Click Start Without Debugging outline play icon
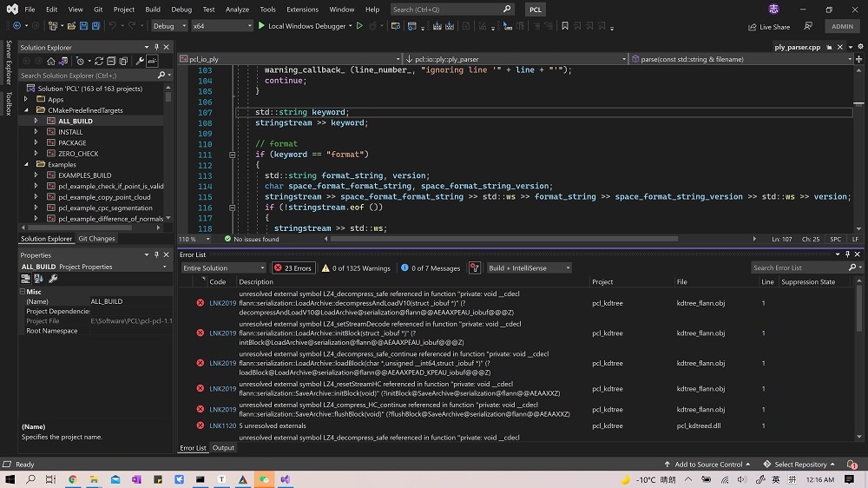The width and height of the screenshot is (868, 488). tap(360, 26)
